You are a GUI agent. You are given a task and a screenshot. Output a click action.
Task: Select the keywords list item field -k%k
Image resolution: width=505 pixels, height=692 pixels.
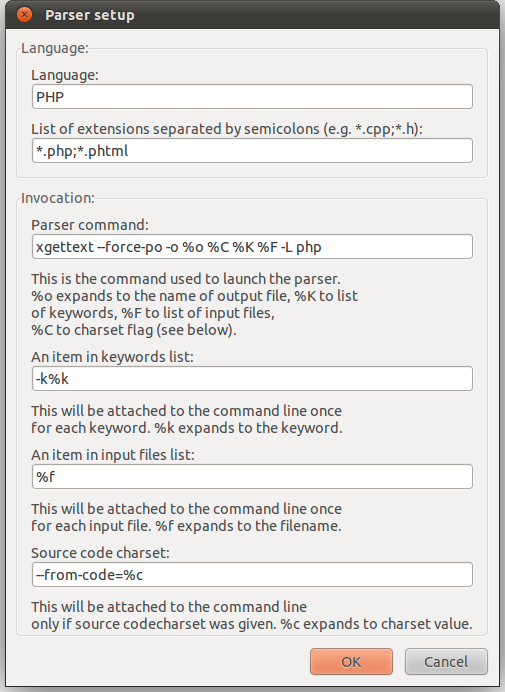coord(252,379)
